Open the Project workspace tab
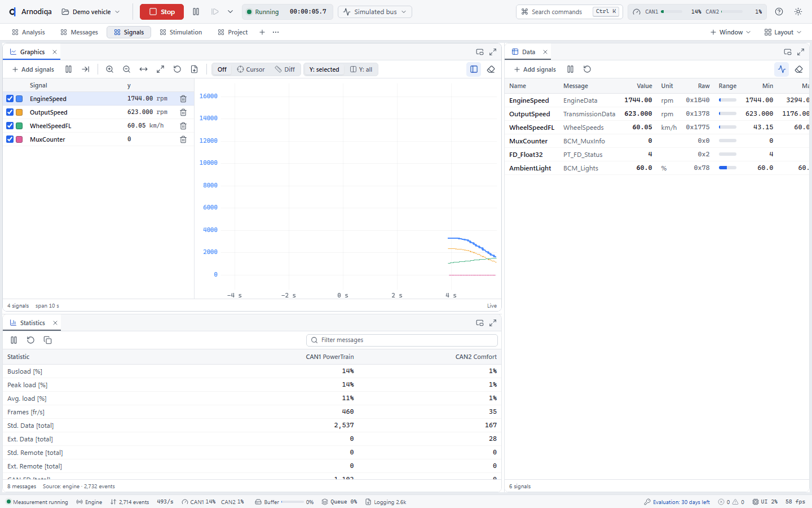This screenshot has width=812, height=508. pyautogui.click(x=233, y=32)
